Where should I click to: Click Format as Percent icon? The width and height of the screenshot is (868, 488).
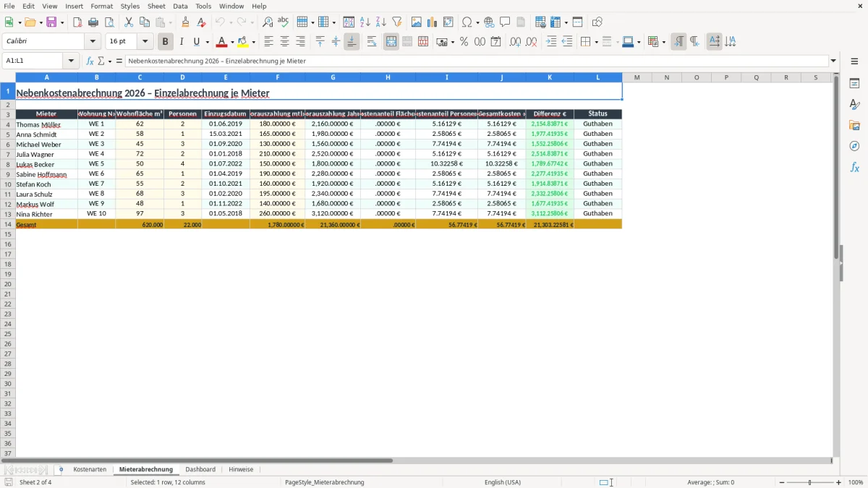(464, 42)
